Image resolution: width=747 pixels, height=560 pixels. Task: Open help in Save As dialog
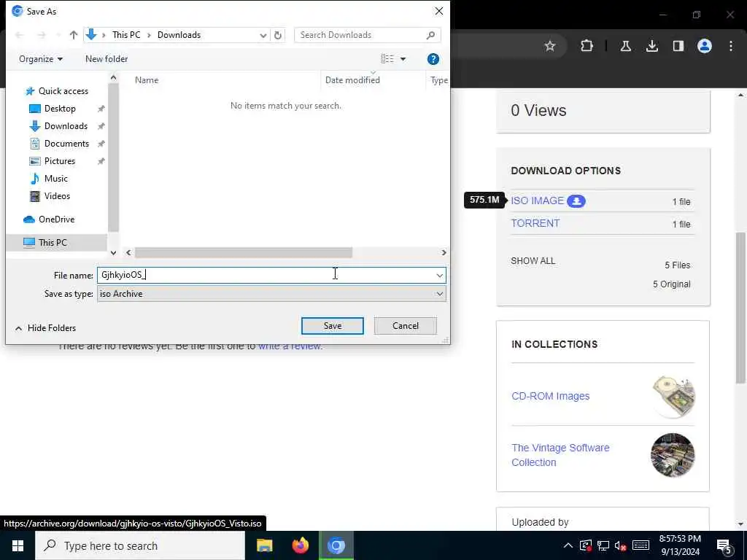pyautogui.click(x=433, y=59)
